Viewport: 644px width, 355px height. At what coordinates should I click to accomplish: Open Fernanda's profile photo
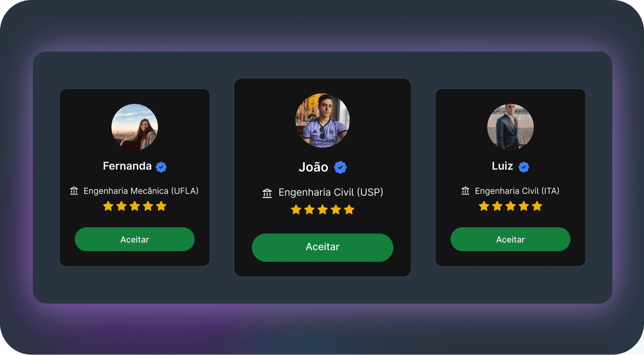tap(135, 127)
